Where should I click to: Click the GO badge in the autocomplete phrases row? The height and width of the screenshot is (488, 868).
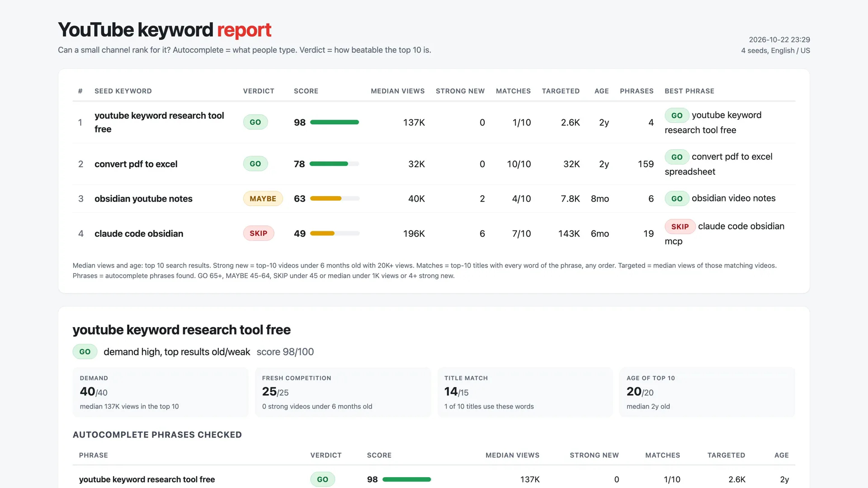coord(323,479)
